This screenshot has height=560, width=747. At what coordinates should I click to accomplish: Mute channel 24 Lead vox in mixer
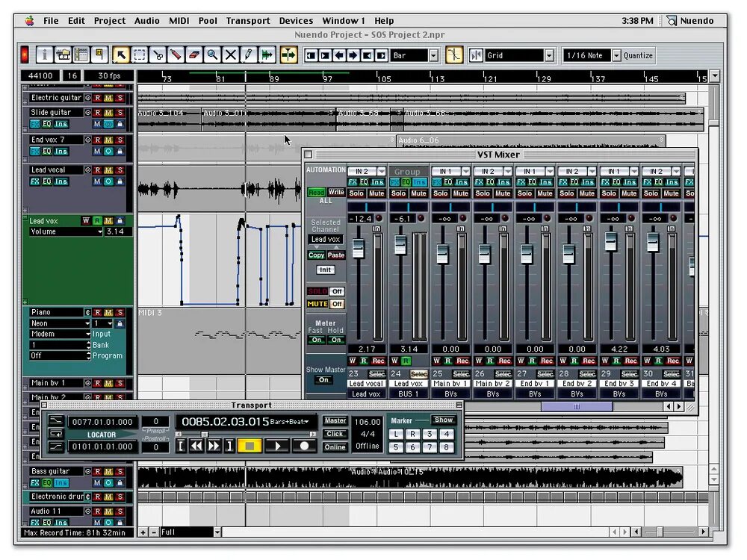(x=419, y=193)
